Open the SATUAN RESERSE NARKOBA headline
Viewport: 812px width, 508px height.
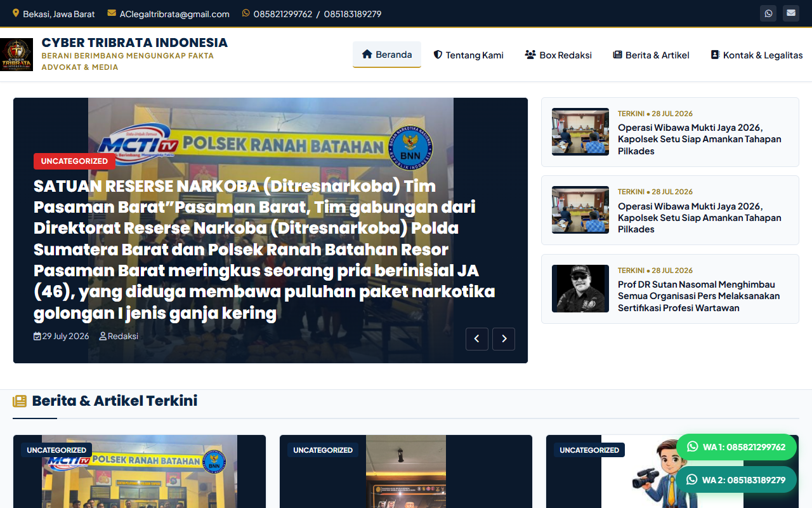[x=265, y=250]
